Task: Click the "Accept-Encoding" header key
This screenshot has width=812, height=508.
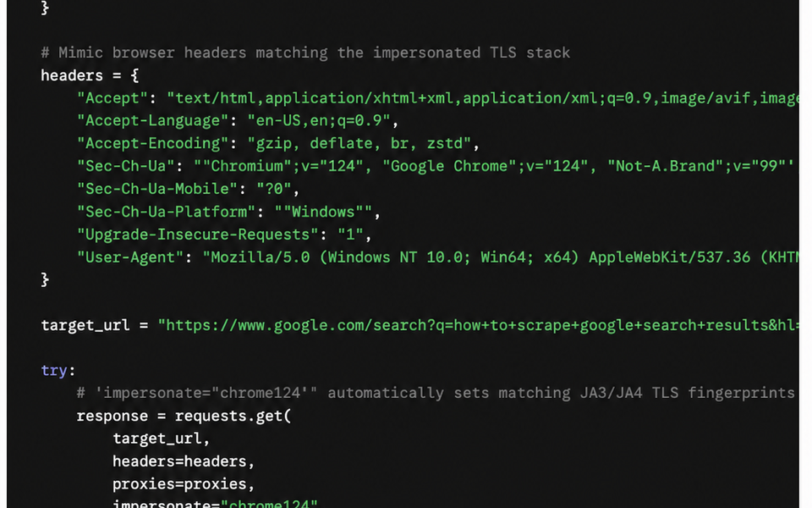Action: point(153,144)
